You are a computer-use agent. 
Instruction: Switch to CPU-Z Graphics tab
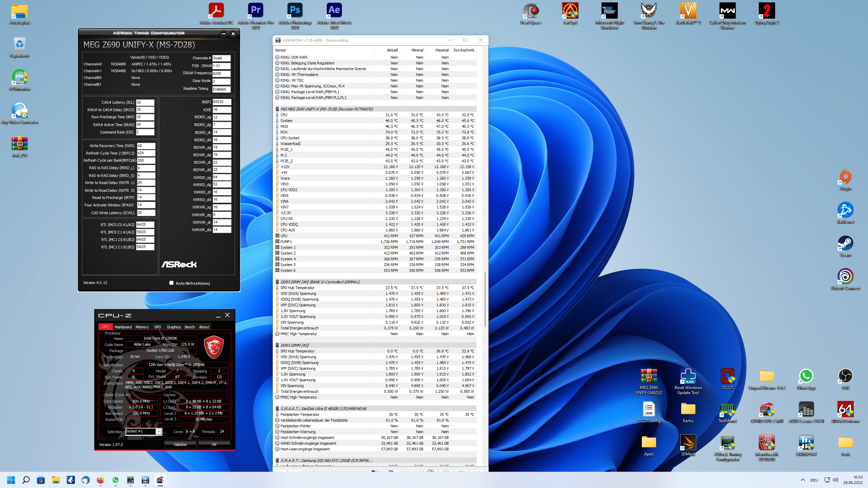coord(174,327)
